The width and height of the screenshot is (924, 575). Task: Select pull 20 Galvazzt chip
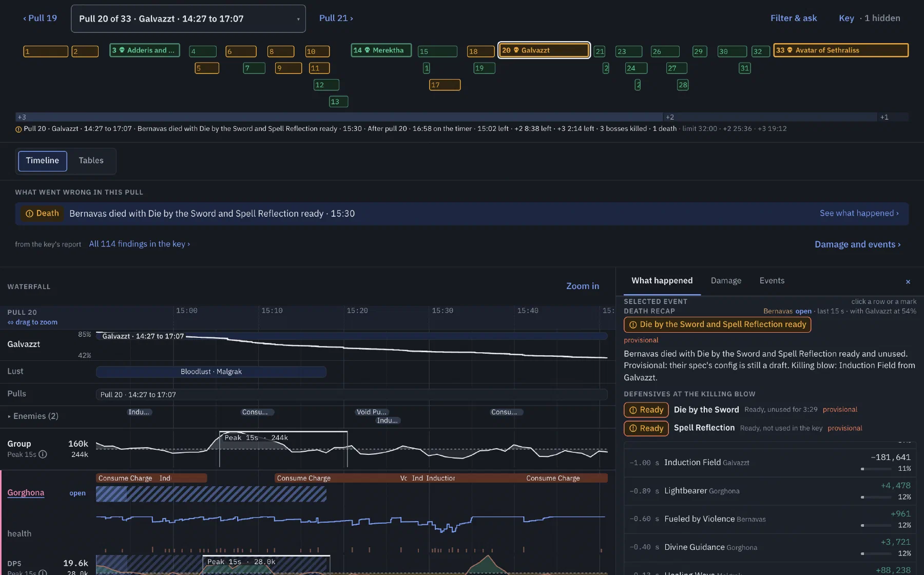[x=544, y=50]
